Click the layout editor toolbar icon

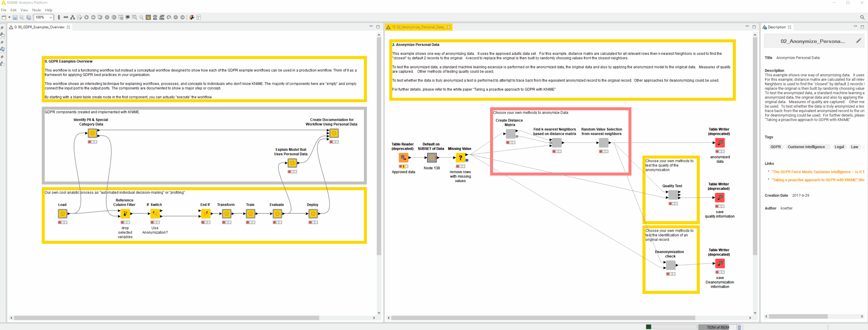[x=199, y=17]
